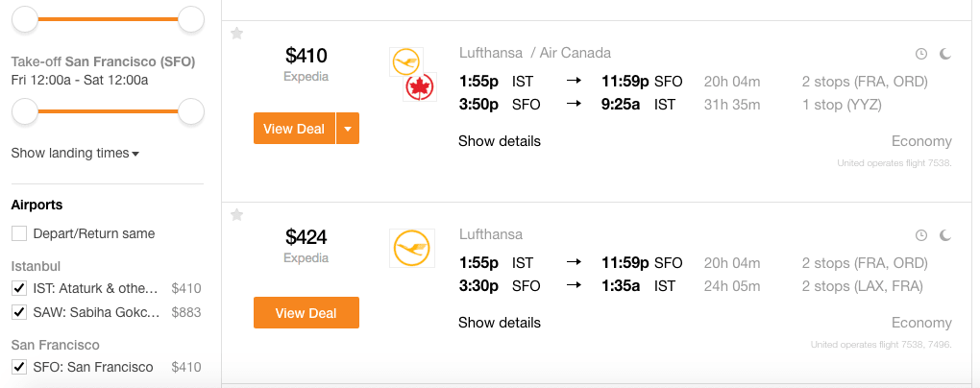Image resolution: width=980 pixels, height=388 pixels.
Task: Click View Deal for $424 flight
Action: [x=306, y=313]
